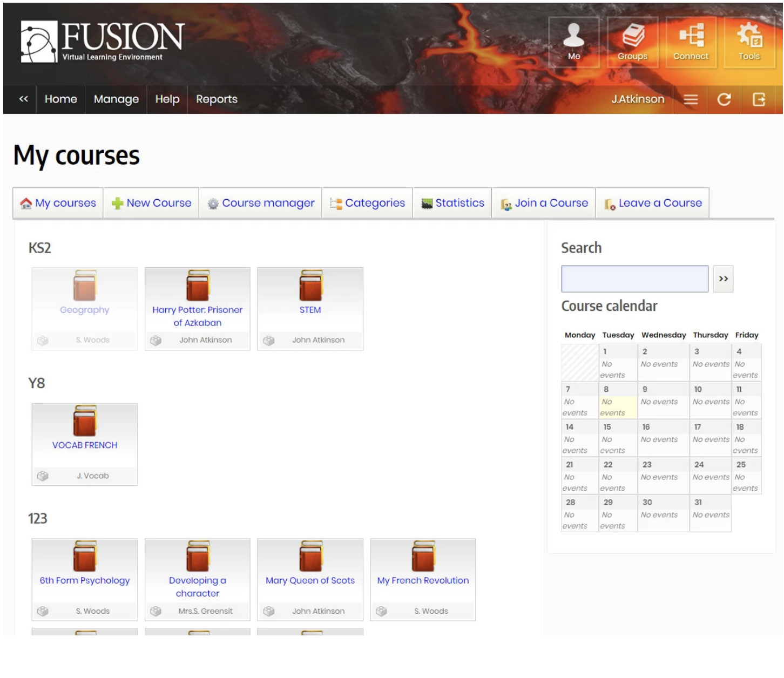Collapse navigation with the double-arrow icon

[x=23, y=99]
